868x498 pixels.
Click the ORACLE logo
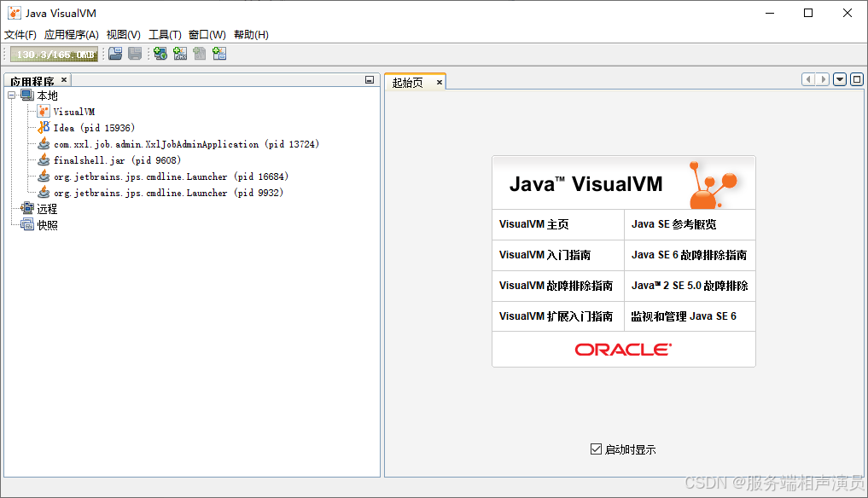pyautogui.click(x=623, y=349)
